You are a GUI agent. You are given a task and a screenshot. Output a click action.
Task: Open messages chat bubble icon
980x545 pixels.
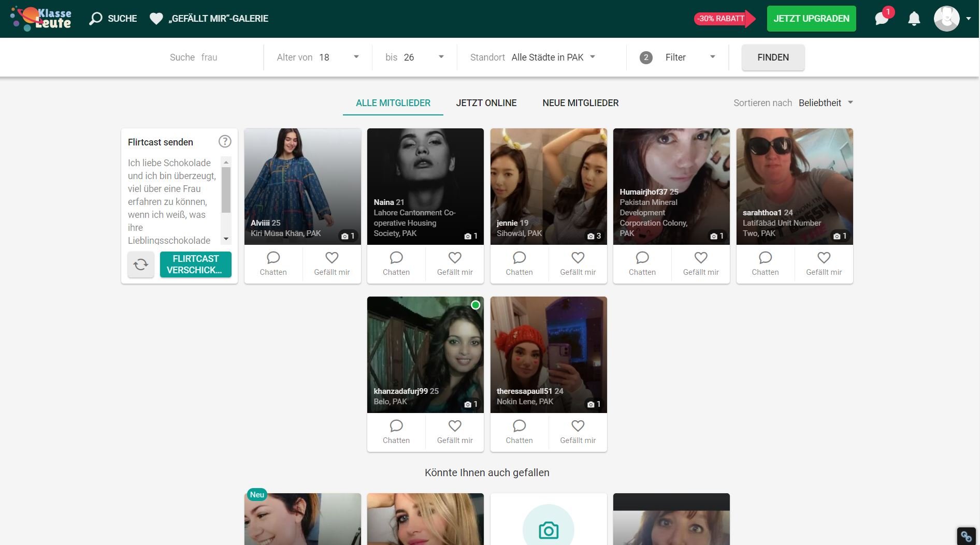(x=882, y=19)
